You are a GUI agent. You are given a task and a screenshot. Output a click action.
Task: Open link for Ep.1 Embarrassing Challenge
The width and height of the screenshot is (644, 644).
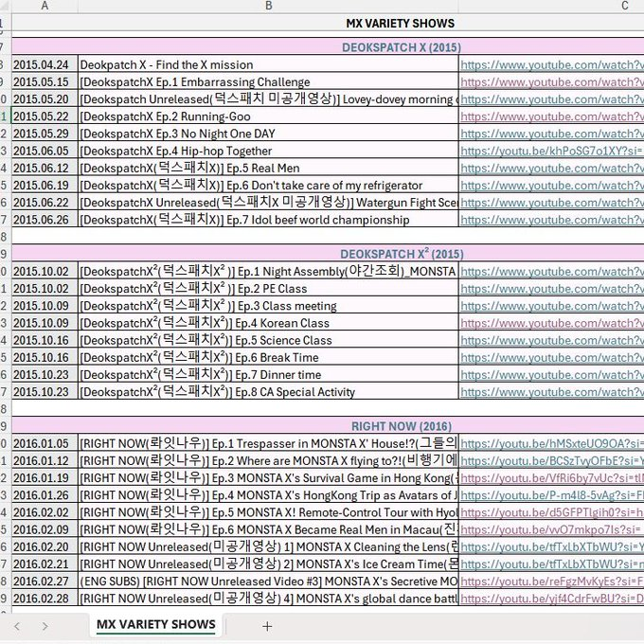click(x=551, y=82)
